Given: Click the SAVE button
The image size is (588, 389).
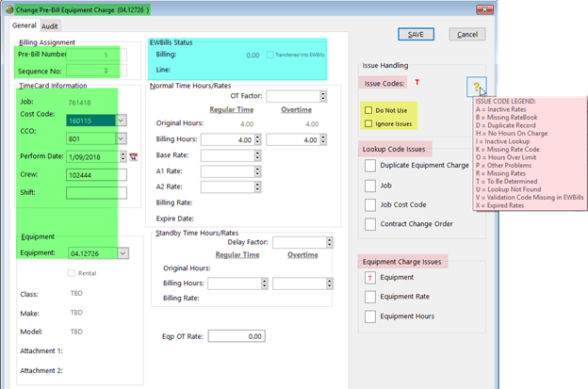Looking at the screenshot, I should (416, 35).
